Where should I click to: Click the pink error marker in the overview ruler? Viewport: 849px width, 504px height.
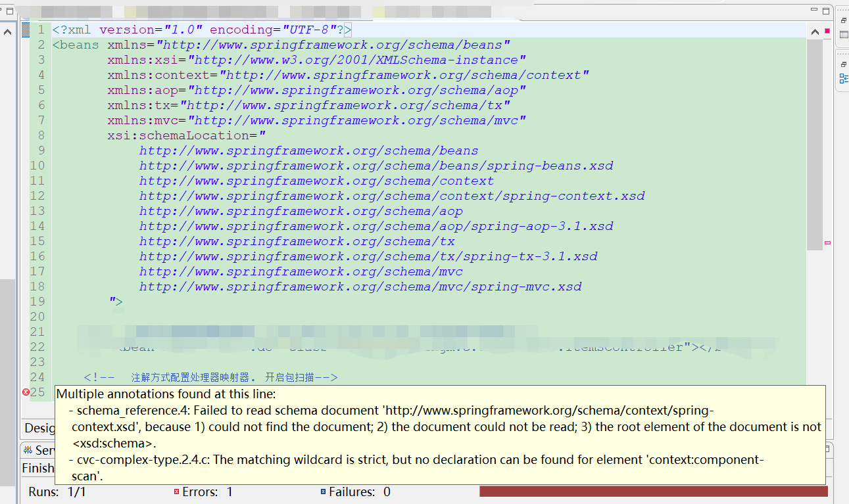tap(826, 243)
